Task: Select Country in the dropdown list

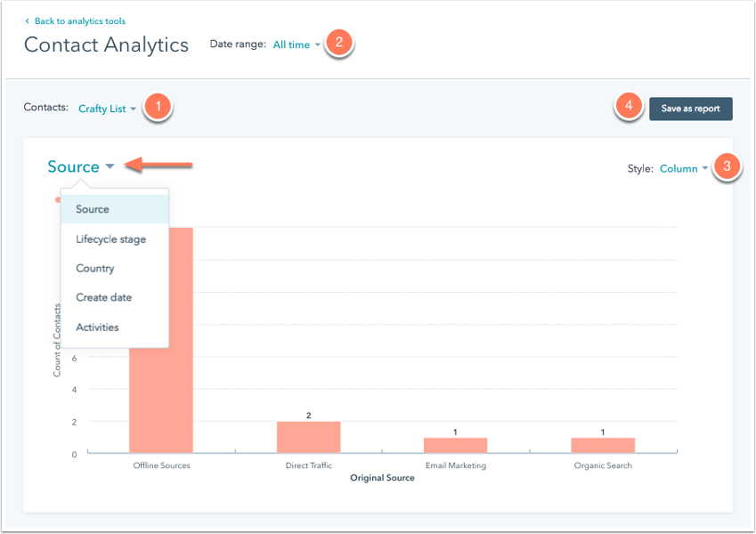Action: tap(95, 268)
